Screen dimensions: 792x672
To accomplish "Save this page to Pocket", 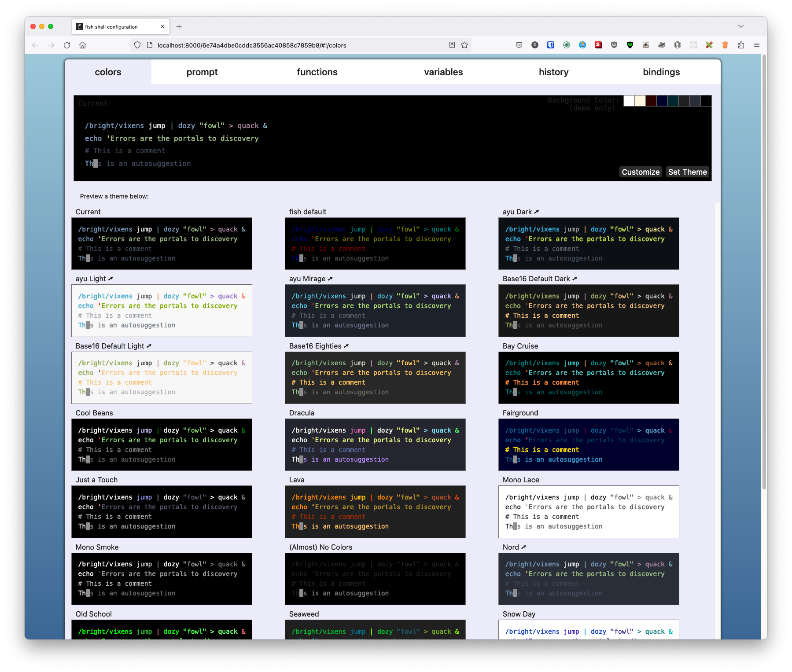I will pos(519,45).
